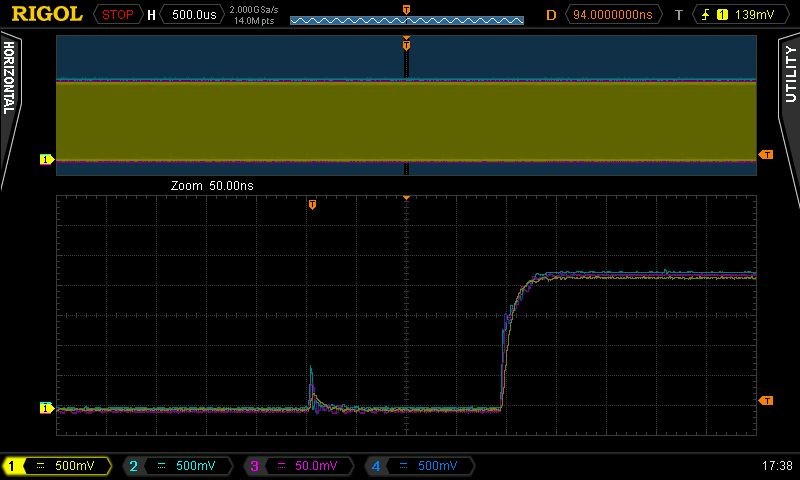Select the channel 3 50.0mV label
800x480 pixels.
coord(316,466)
